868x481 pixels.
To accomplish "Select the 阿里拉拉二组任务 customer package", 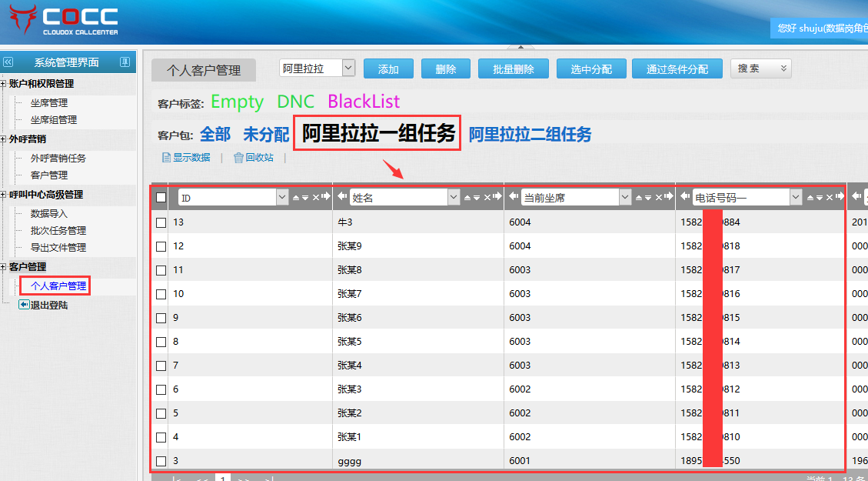I will 530,135.
